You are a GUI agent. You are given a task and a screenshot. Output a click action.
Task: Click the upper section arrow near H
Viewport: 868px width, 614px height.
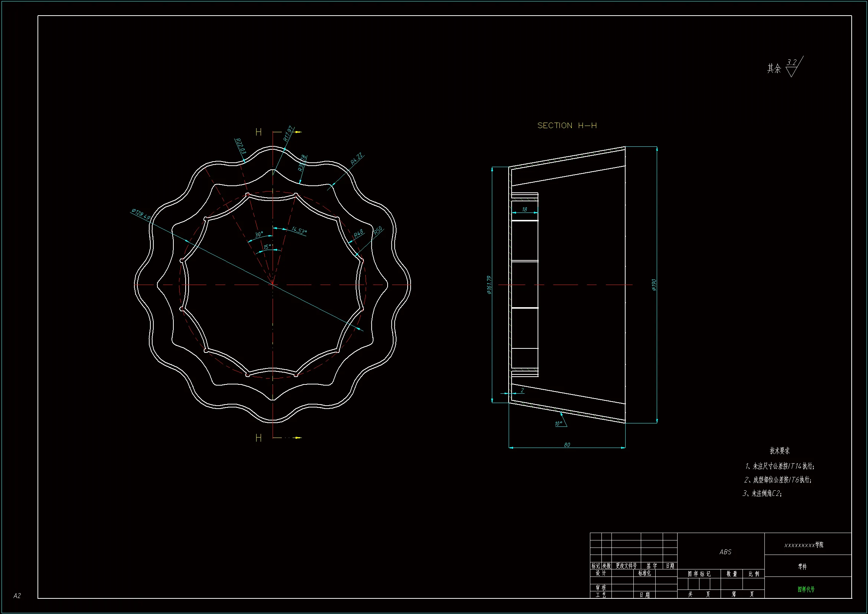298,132
